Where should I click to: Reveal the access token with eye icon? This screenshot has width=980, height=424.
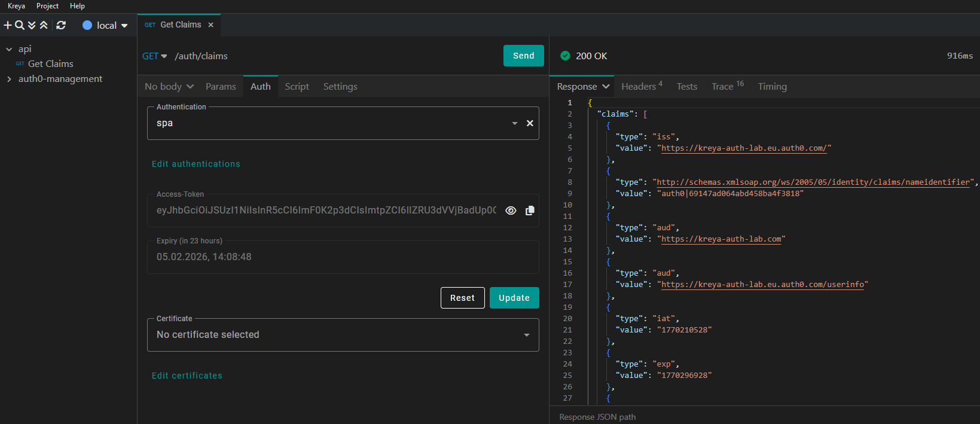point(511,211)
